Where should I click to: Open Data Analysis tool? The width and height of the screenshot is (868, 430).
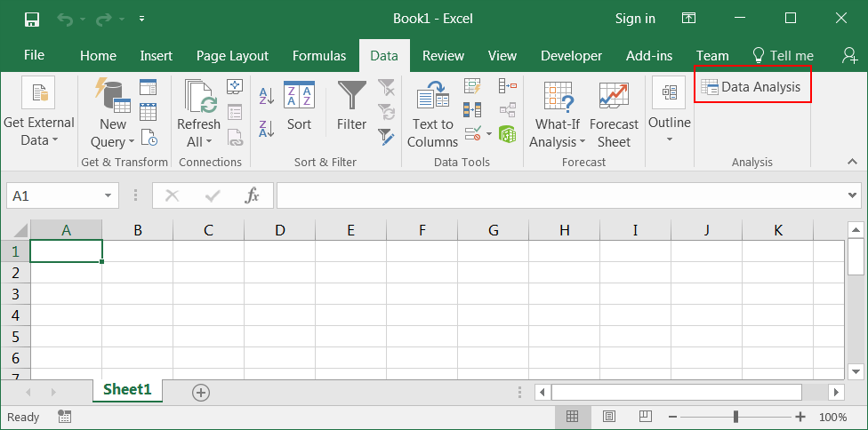[751, 87]
